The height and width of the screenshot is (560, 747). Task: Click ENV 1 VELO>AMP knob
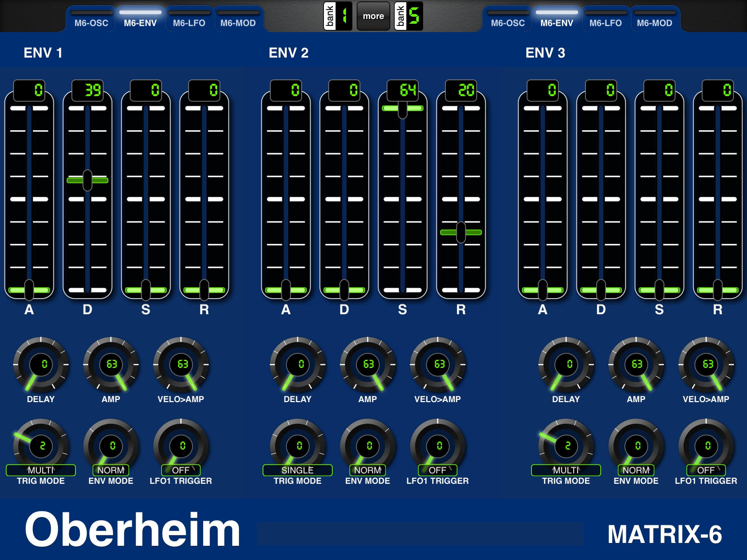pyautogui.click(x=181, y=364)
